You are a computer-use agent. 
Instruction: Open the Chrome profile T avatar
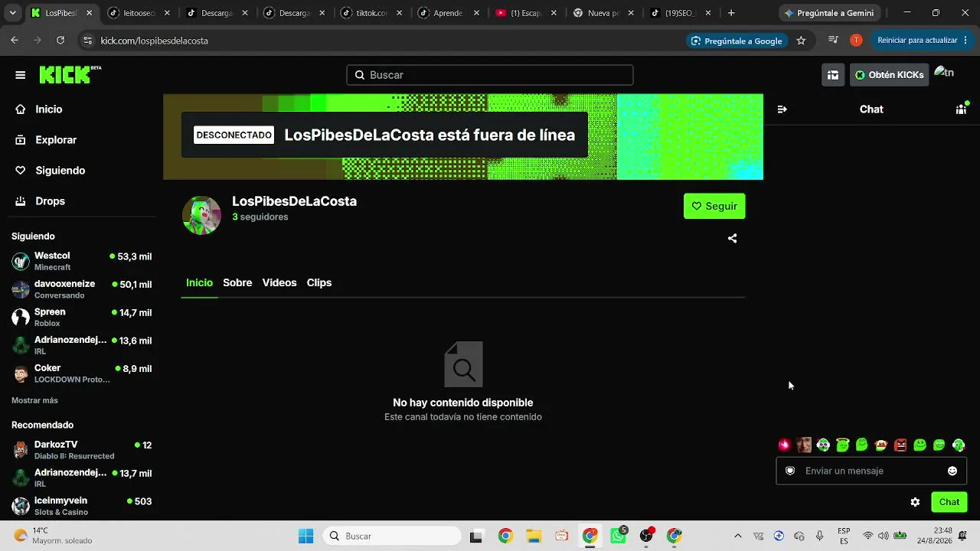[856, 41]
